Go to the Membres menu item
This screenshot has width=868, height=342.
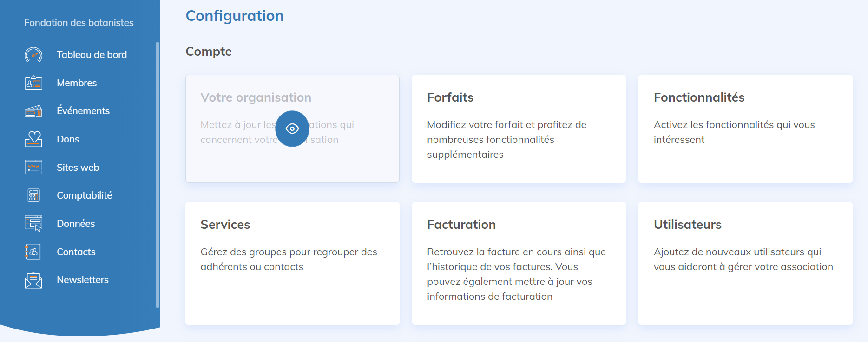[x=77, y=83]
